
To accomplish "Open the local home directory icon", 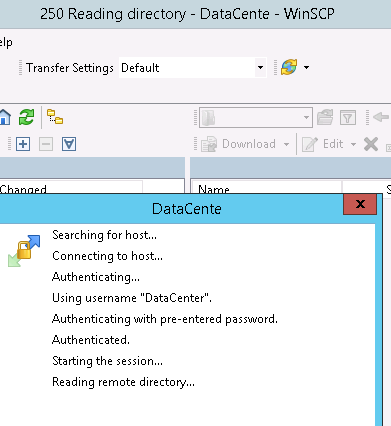I will pos(5,117).
